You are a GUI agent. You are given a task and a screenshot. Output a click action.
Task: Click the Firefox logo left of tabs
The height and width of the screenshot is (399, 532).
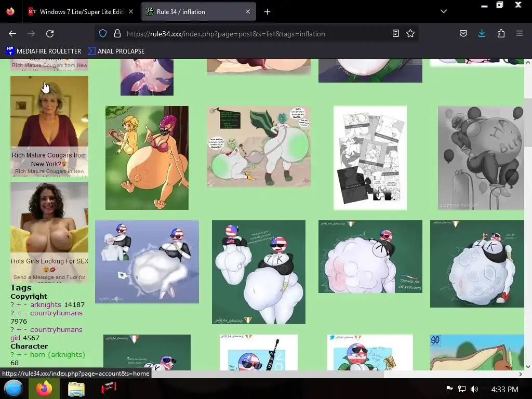[10, 11]
